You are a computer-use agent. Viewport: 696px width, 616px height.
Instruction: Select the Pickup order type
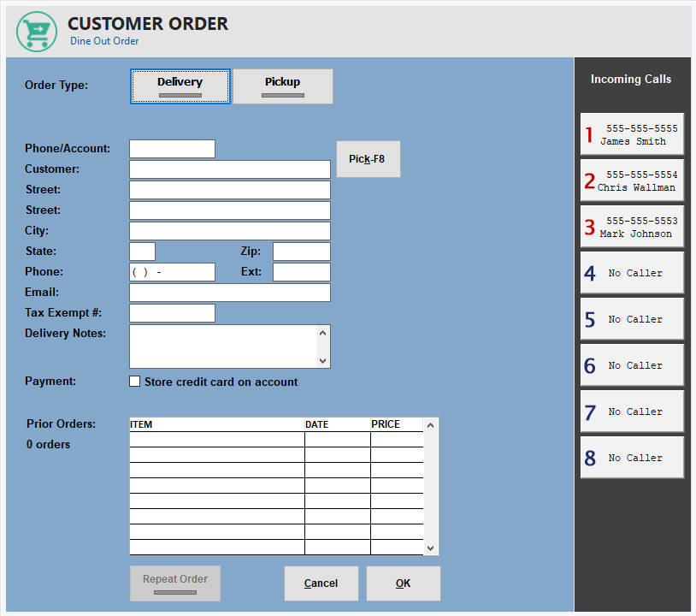[283, 86]
